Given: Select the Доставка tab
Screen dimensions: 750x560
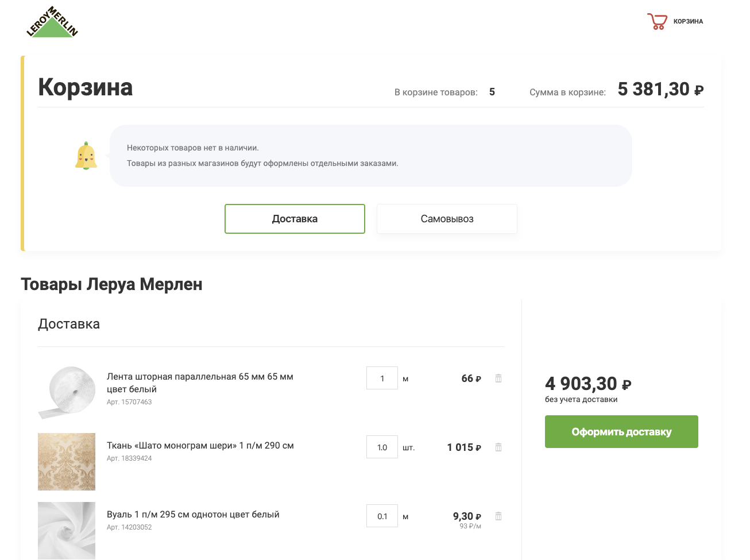Looking at the screenshot, I should click(x=295, y=219).
